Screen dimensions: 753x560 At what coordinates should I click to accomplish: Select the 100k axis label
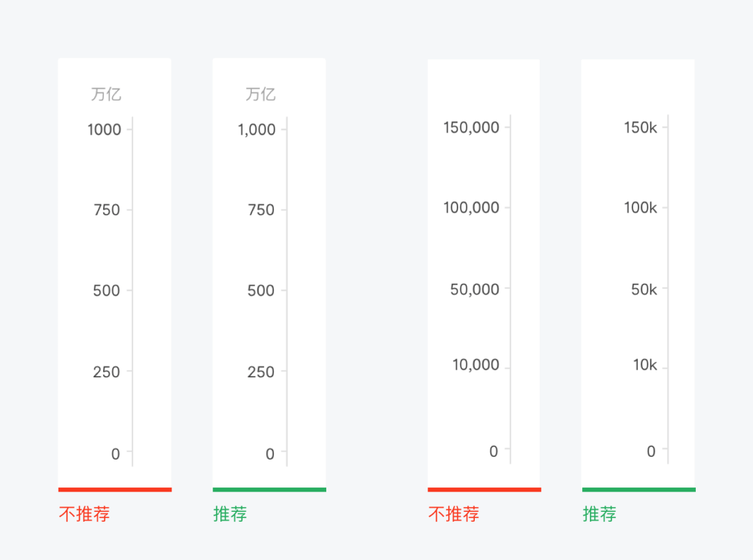(x=640, y=207)
